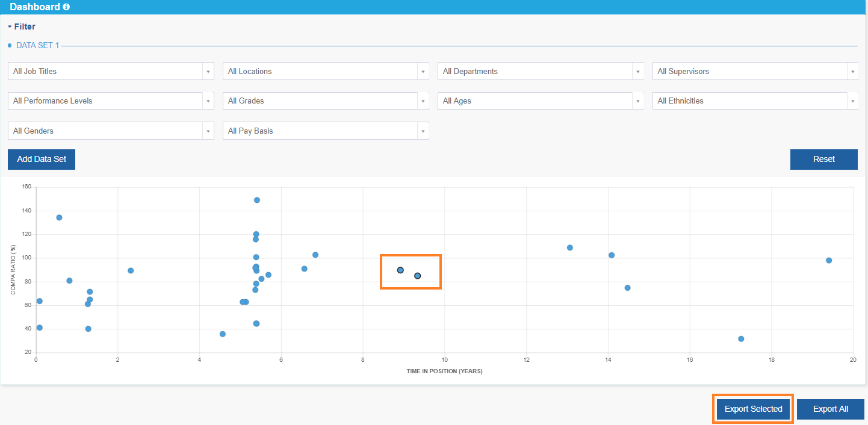This screenshot has width=868, height=425.
Task: Click the Add Data Set button
Action: (x=41, y=159)
